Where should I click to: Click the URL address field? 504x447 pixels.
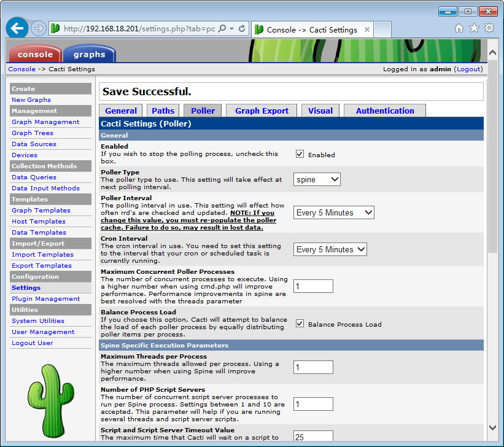[139, 29]
